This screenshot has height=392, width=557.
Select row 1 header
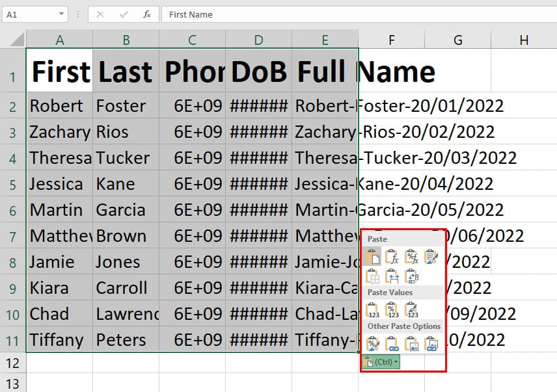point(13,70)
